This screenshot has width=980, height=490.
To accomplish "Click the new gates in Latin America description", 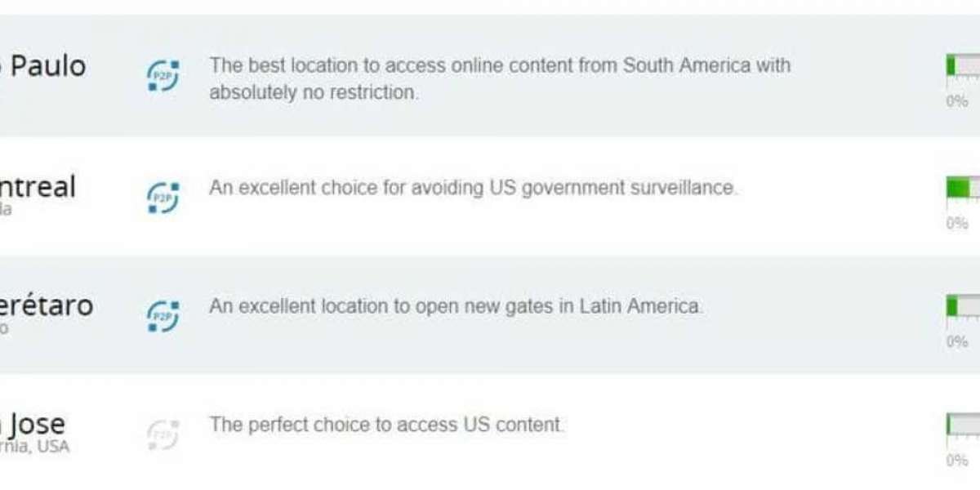I will [x=455, y=307].
